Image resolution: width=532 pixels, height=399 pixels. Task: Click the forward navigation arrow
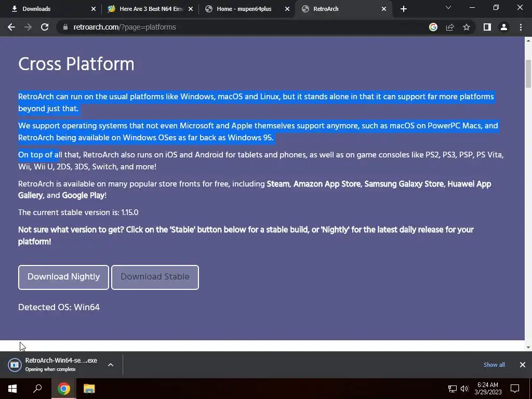click(28, 27)
